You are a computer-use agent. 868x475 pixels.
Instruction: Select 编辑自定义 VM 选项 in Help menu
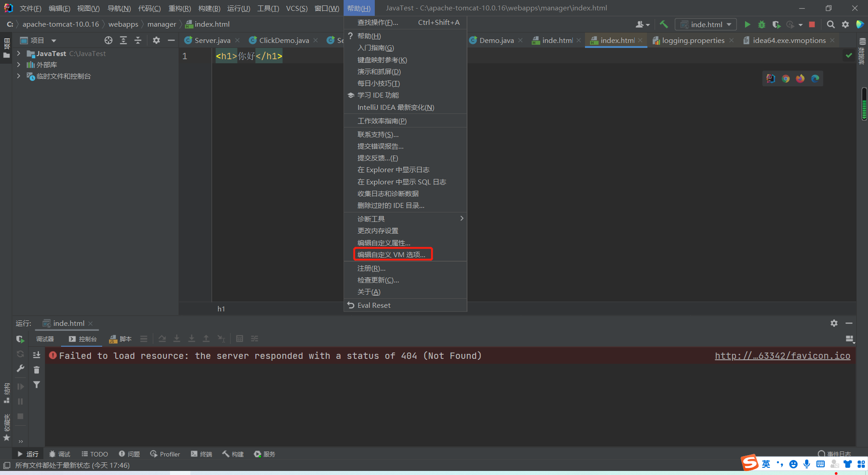(392, 254)
